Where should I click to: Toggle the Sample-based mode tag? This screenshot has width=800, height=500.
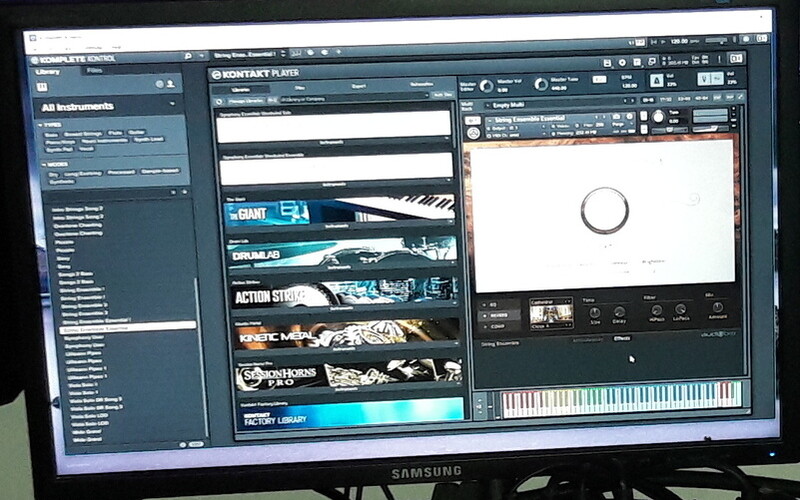[x=160, y=171]
